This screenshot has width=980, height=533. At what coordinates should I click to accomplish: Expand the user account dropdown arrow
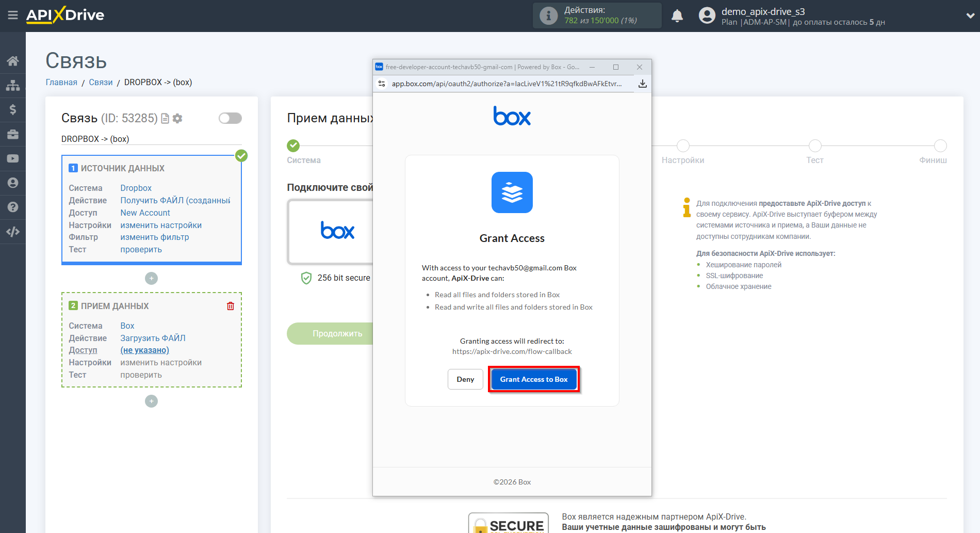click(970, 16)
